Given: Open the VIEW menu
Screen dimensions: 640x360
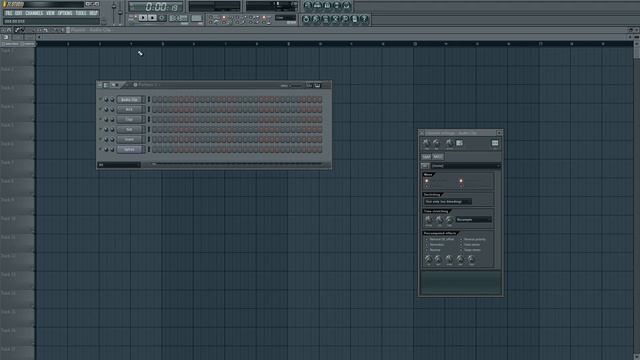Looking at the screenshot, I should click(50, 13).
